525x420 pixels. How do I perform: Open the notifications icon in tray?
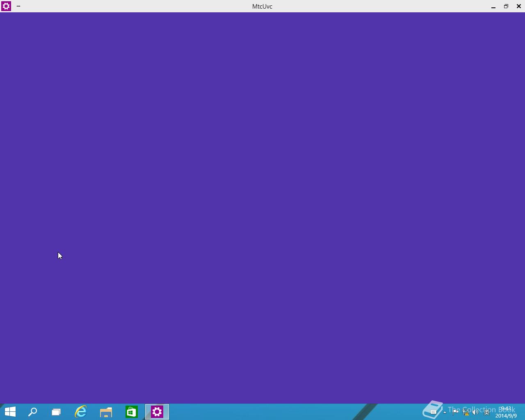point(434,412)
